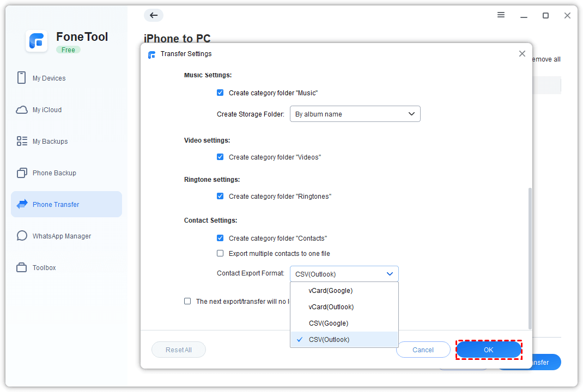Open the hamburger menu icon
This screenshot has height=392, width=583.
pos(501,15)
